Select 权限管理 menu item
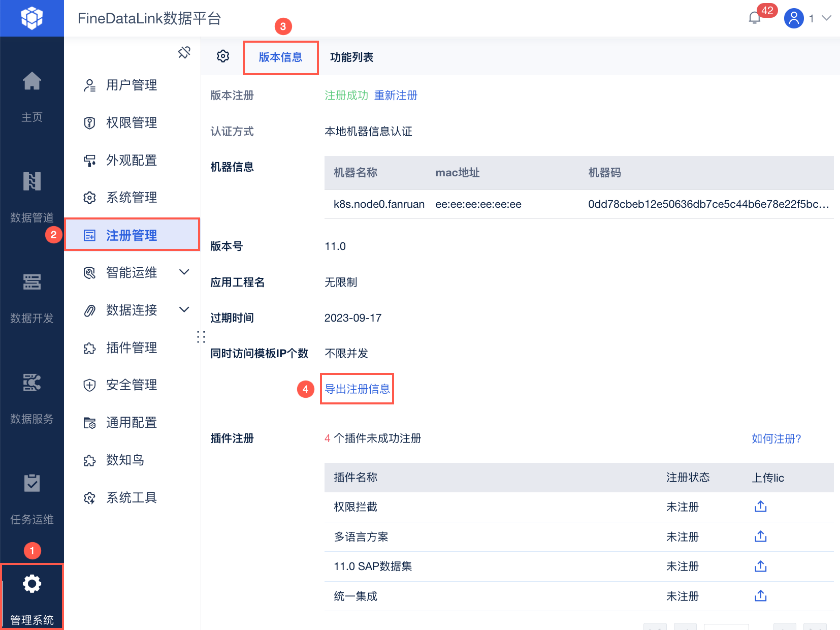Viewport: 840px width, 630px height. pos(132,123)
